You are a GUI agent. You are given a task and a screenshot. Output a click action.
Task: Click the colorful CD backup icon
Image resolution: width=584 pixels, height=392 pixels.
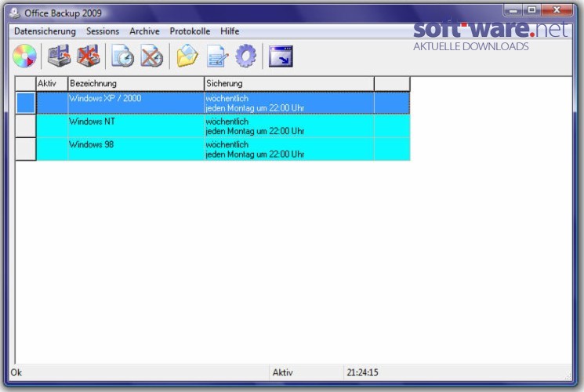point(24,56)
